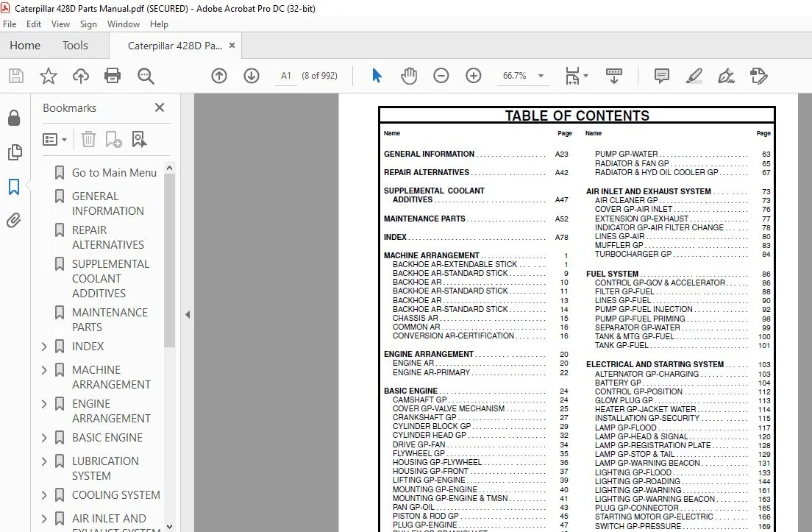Screen dimensions: 812x532
Task: Add a new bookmark icon
Action: [x=113, y=139]
